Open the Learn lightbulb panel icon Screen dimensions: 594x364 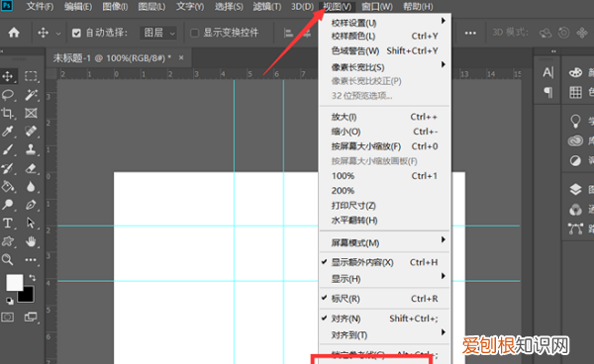[x=575, y=121]
